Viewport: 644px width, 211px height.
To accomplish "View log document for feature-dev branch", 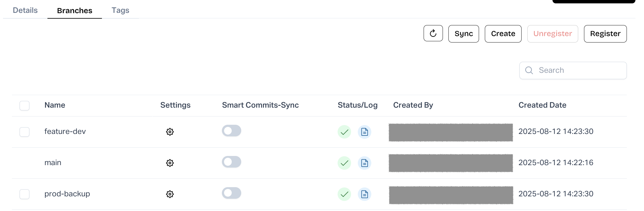I will click(364, 132).
